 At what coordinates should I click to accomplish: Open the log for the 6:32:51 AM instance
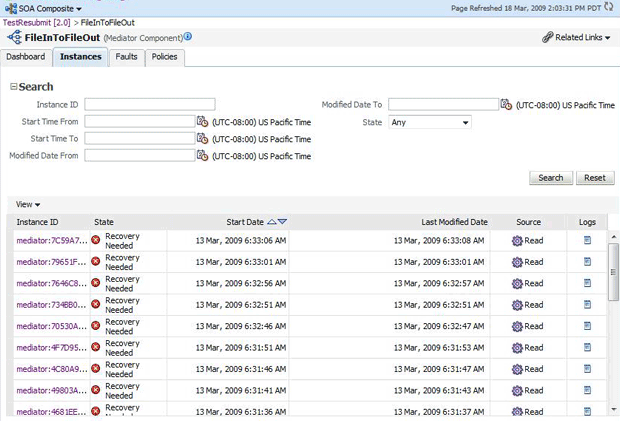[x=587, y=303]
